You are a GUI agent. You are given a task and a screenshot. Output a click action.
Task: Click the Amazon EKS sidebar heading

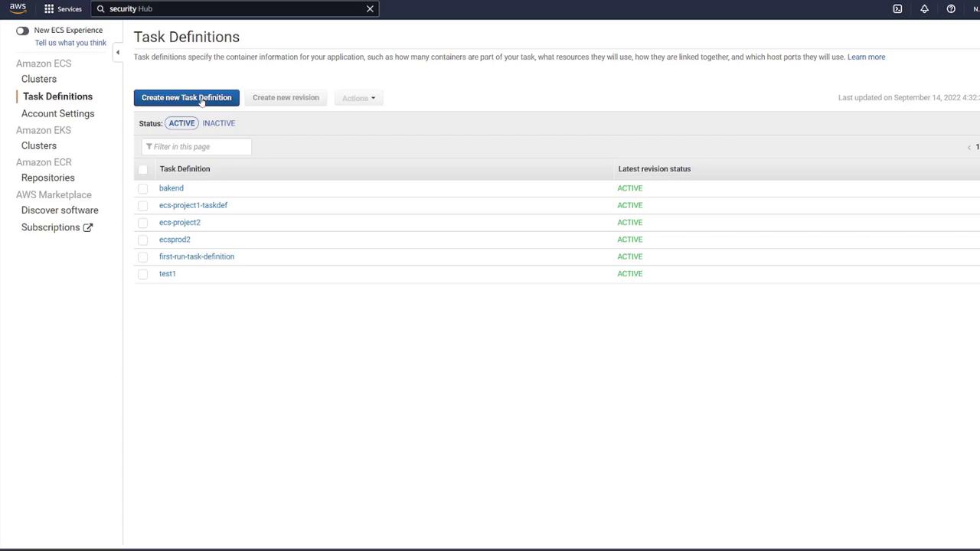click(44, 130)
